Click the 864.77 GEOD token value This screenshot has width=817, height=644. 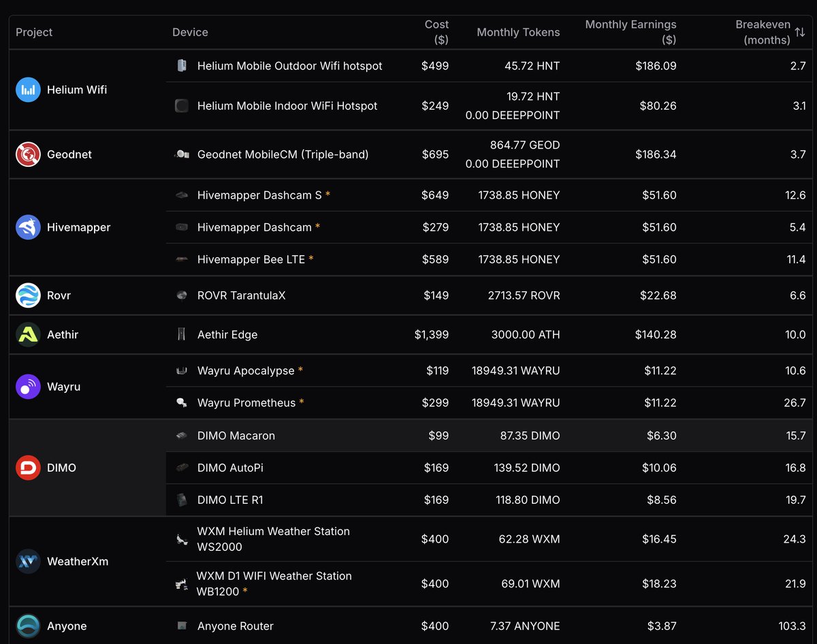pos(525,145)
